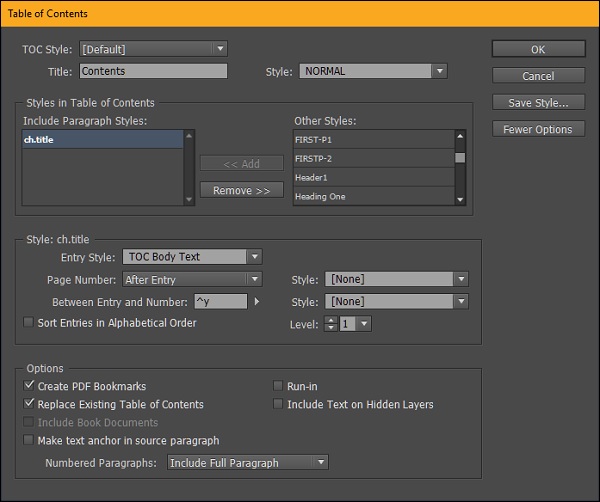The image size is (600, 502).
Task: Click Save Style button
Action: pyautogui.click(x=538, y=102)
